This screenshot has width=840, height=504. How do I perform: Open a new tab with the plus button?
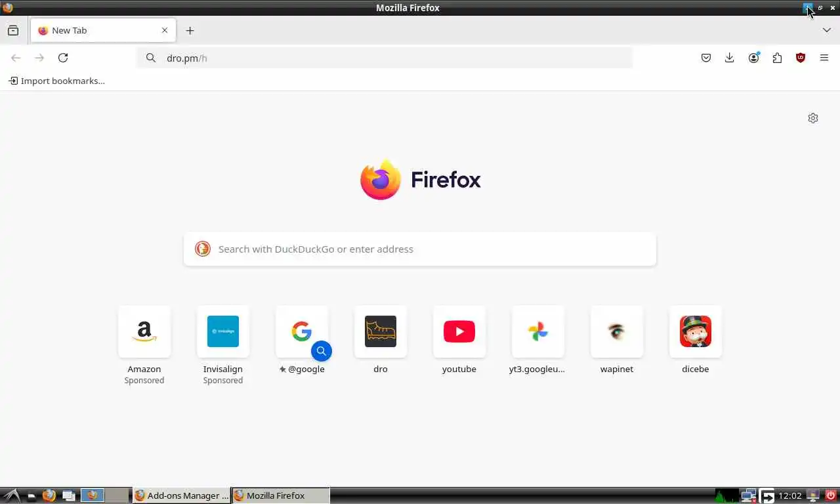click(190, 30)
